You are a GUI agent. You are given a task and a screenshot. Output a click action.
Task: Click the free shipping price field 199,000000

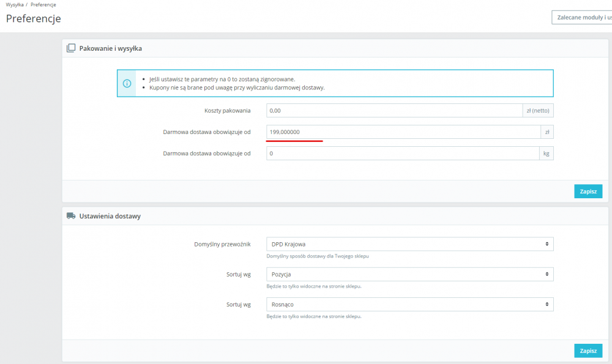tap(403, 132)
